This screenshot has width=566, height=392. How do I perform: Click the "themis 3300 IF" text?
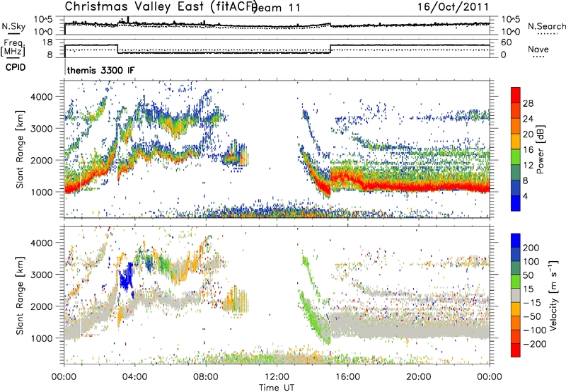[x=100, y=70]
